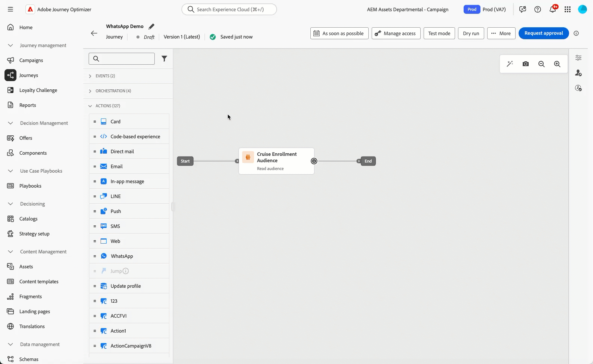Open the notifications bell
This screenshot has width=593, height=364.
[553, 9]
